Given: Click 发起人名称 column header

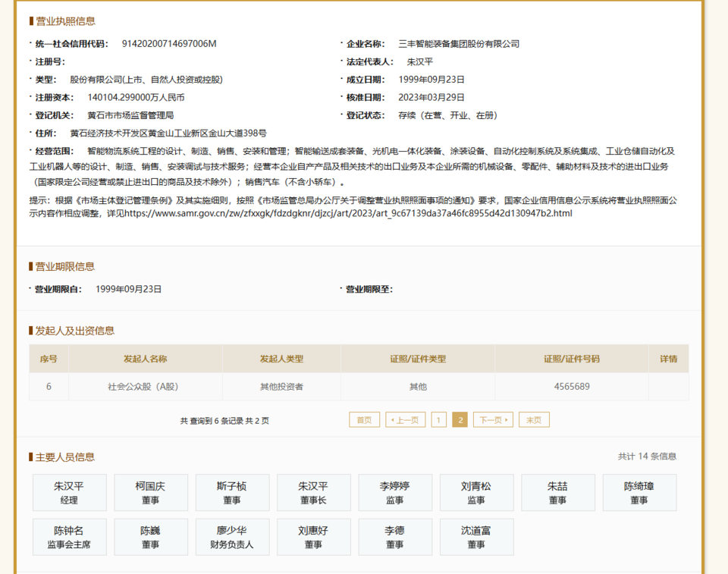Looking at the screenshot, I should 146,359.
